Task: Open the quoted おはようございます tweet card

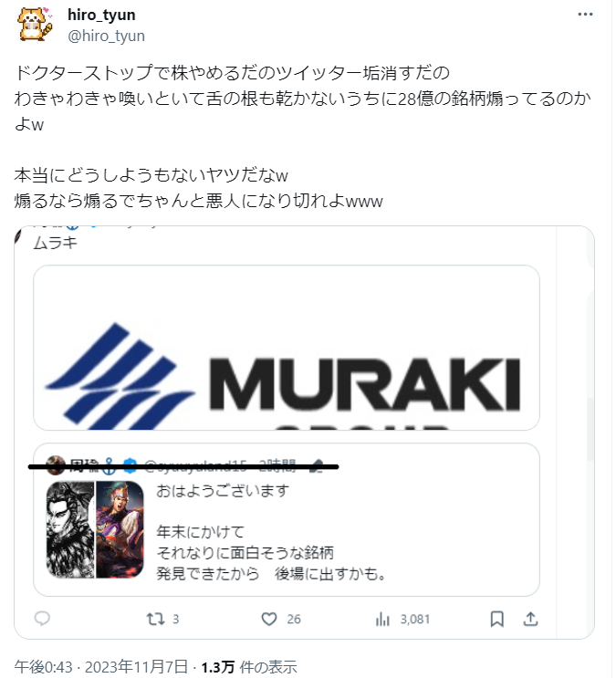Action: [287, 519]
